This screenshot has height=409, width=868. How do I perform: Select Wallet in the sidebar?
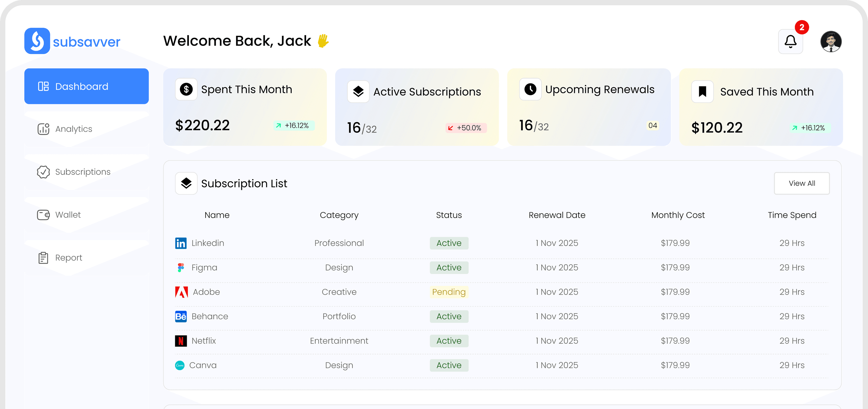[68, 215]
